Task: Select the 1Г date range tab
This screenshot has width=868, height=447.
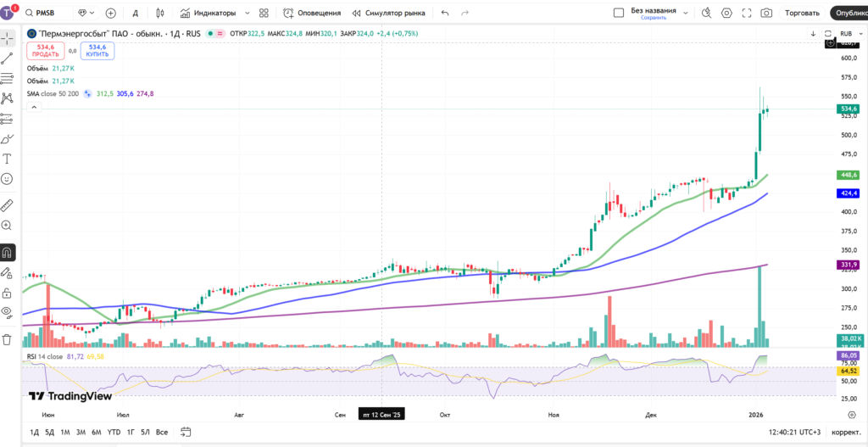Action: (131, 432)
